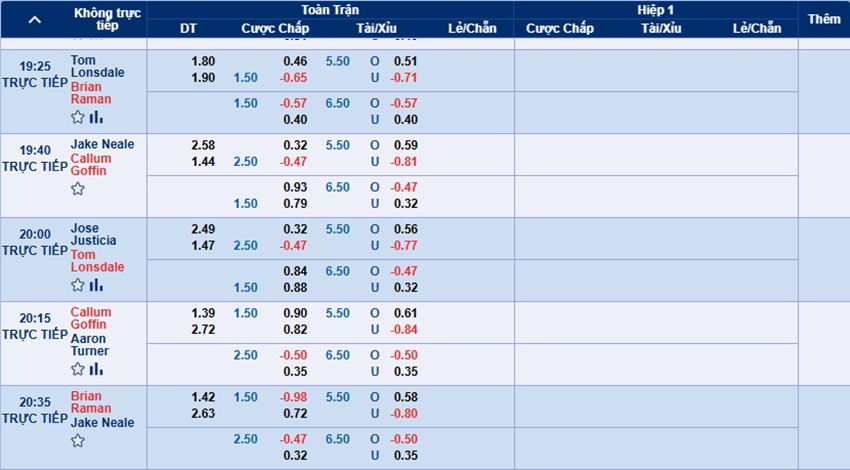Choose Over 5.50 odds 0.59 in Jake Neale match
Screen dimensions: 850x470
pos(405,145)
